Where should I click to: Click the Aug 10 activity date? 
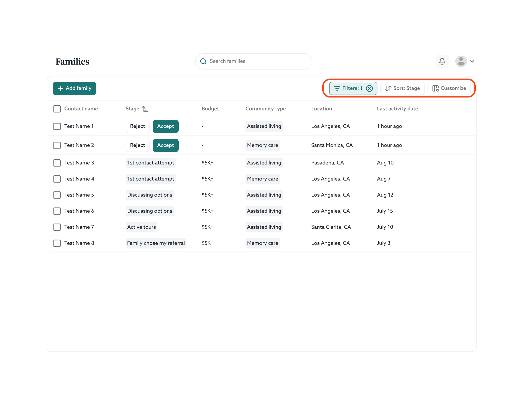coord(385,163)
